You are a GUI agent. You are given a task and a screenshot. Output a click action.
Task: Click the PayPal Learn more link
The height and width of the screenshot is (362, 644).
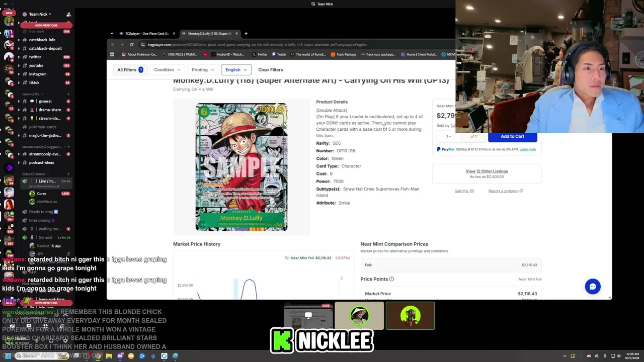[x=528, y=149]
